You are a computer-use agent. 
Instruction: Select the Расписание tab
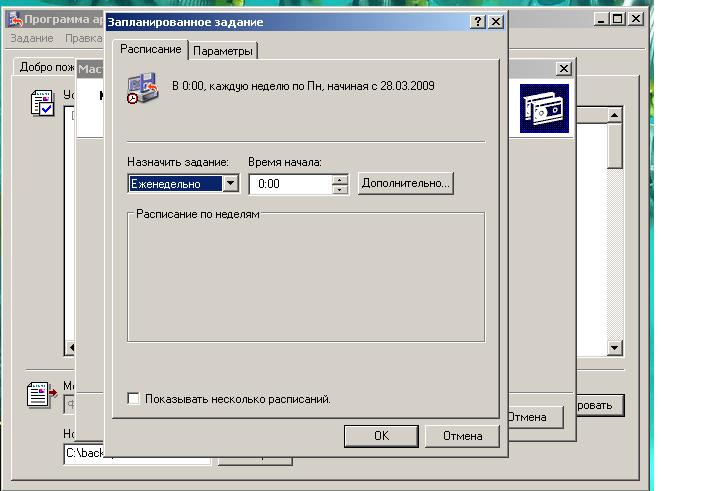[151, 49]
